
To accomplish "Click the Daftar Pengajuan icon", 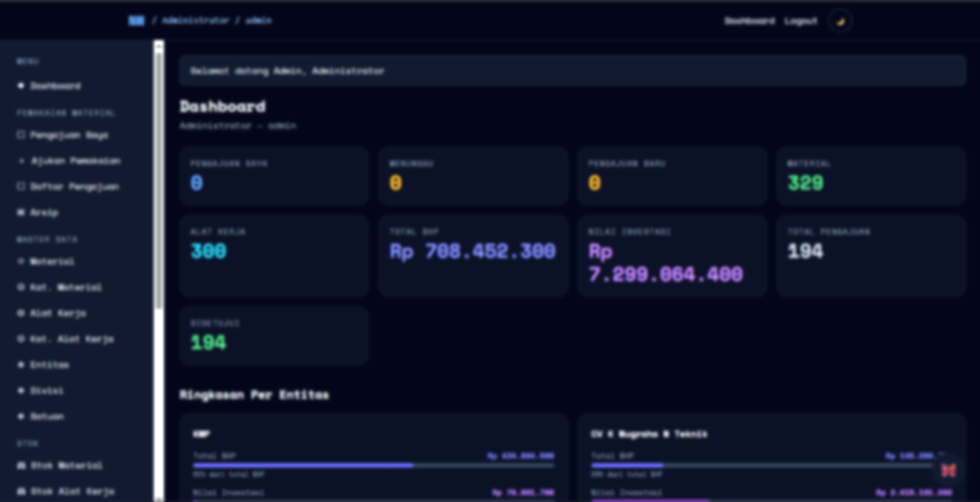I will [x=21, y=186].
